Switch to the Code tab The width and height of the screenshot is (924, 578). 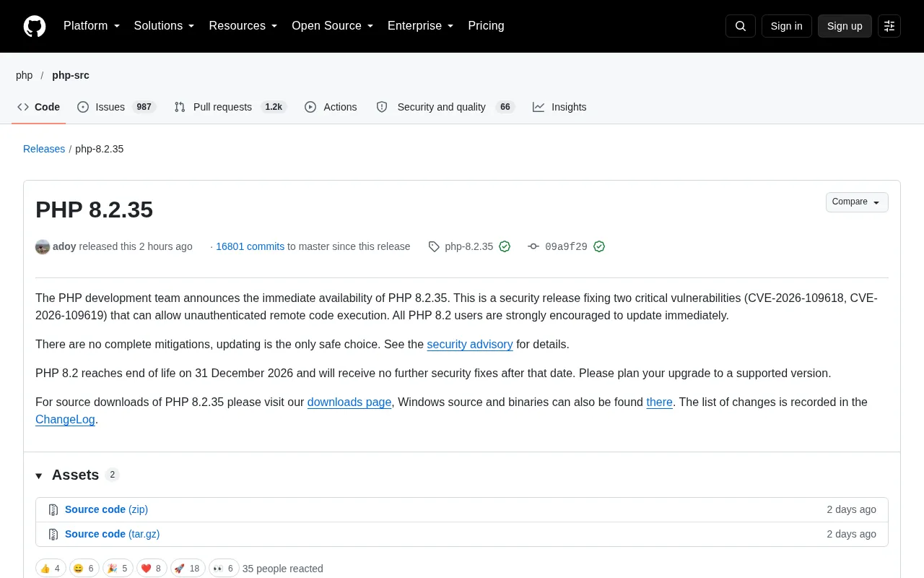click(x=39, y=107)
